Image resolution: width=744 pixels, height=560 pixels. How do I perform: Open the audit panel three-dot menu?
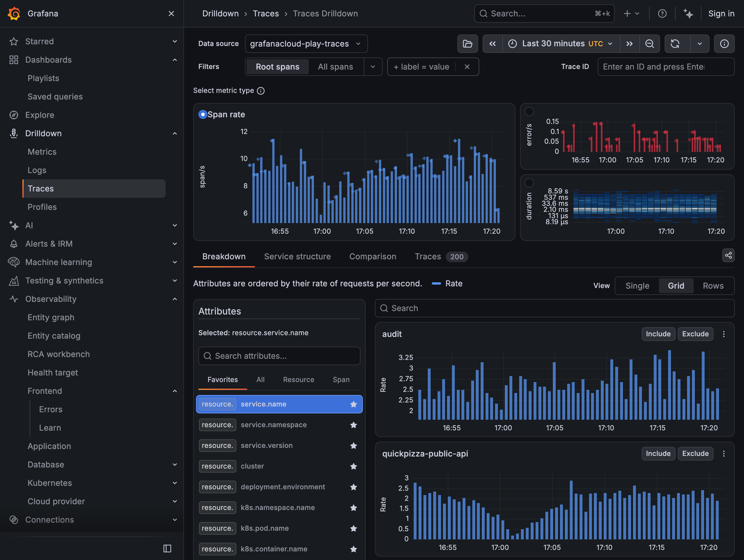724,334
